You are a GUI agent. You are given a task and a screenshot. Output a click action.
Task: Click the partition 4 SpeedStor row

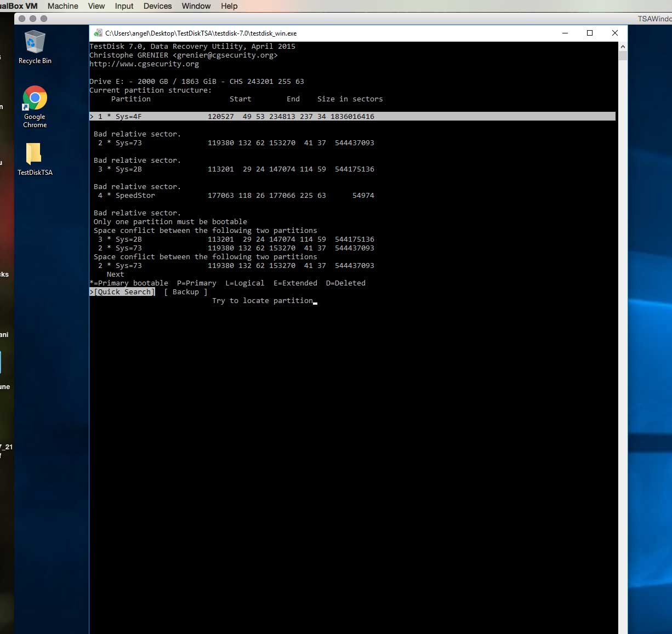coord(236,196)
